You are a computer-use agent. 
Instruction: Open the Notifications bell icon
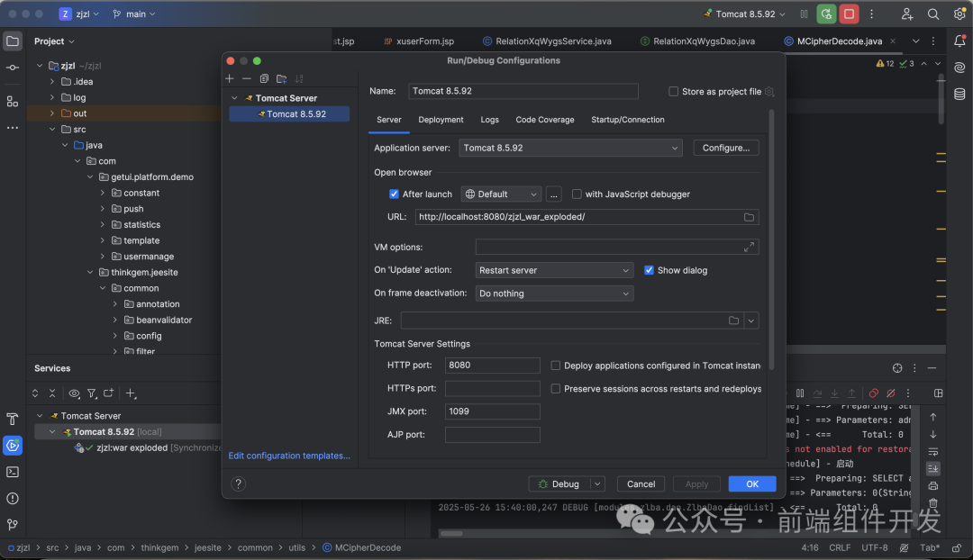(x=959, y=41)
